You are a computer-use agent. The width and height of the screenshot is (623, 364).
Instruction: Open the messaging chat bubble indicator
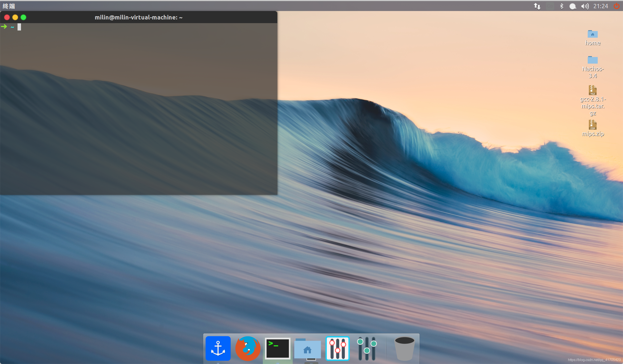[x=573, y=6]
